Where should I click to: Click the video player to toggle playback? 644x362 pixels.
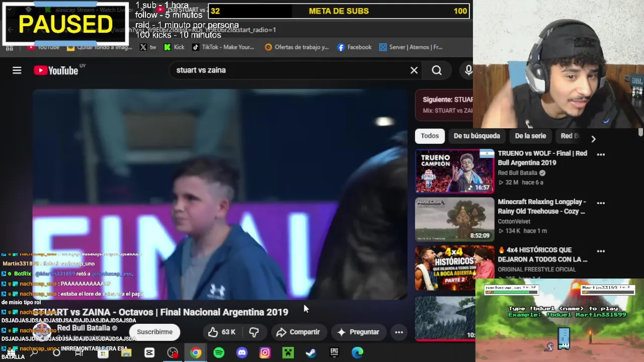click(220, 195)
